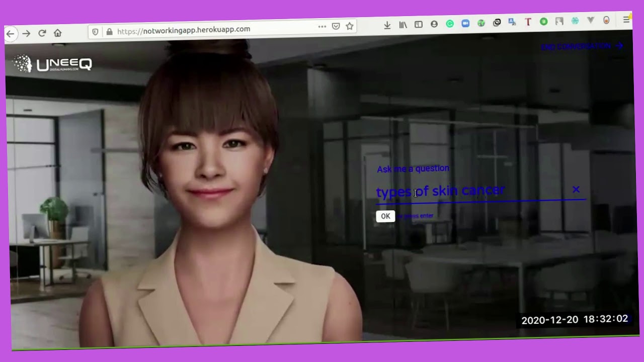This screenshot has height=362, width=644.
Task: Click the green globe extension icon
Action: point(481,23)
